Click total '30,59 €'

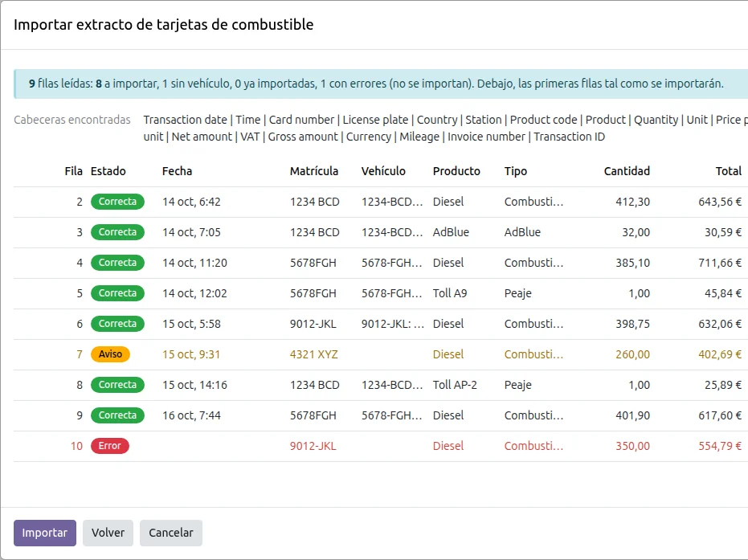pos(723,232)
